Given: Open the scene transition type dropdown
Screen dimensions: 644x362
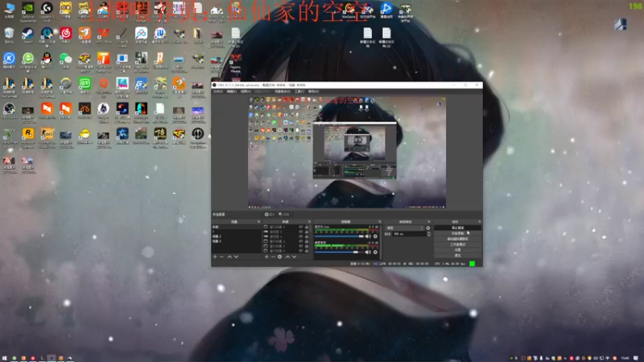Looking at the screenshot, I should click(405, 228).
